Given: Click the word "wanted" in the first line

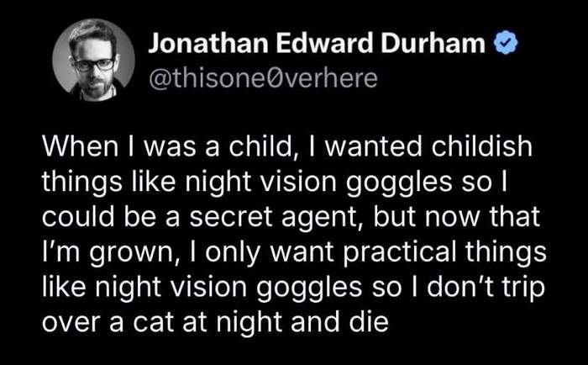Looking at the screenshot, I should pos(373,147).
